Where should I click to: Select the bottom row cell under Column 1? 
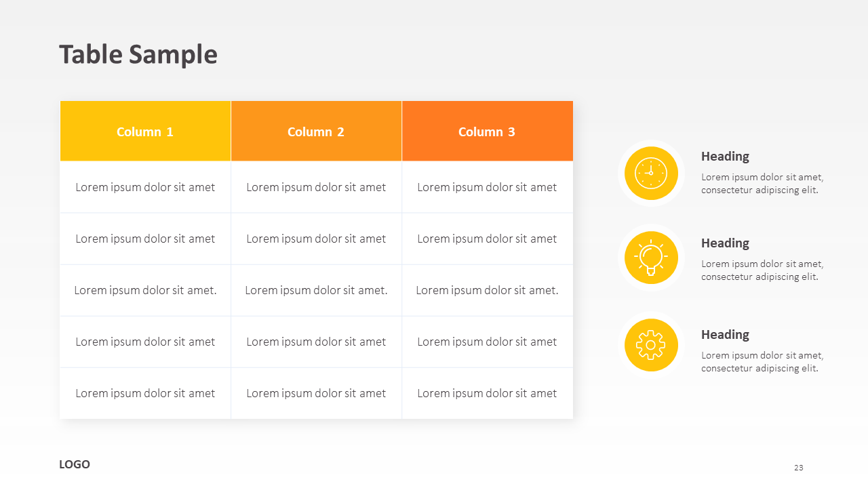[145, 393]
